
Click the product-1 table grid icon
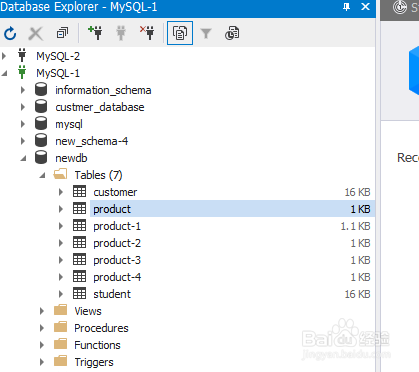79,226
